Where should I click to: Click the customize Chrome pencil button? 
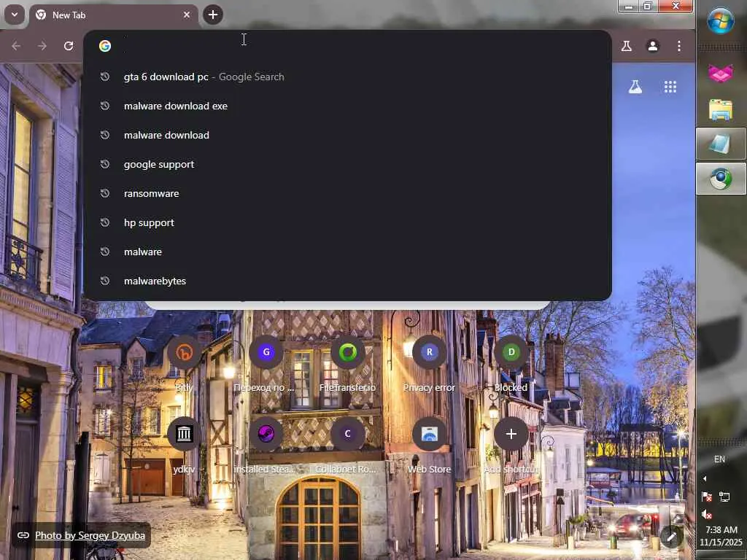point(671,537)
